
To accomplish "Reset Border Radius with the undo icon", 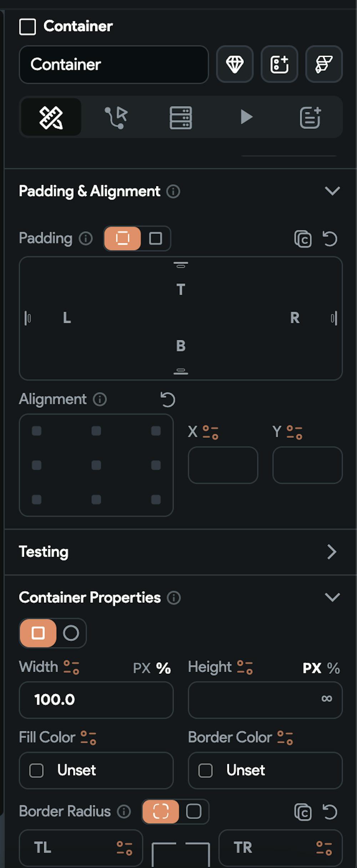I will point(330,812).
